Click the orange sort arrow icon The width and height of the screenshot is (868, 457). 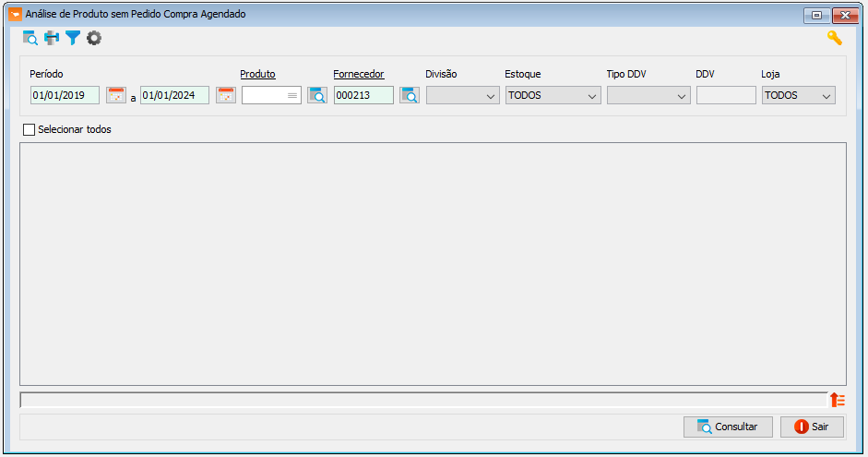point(838,400)
